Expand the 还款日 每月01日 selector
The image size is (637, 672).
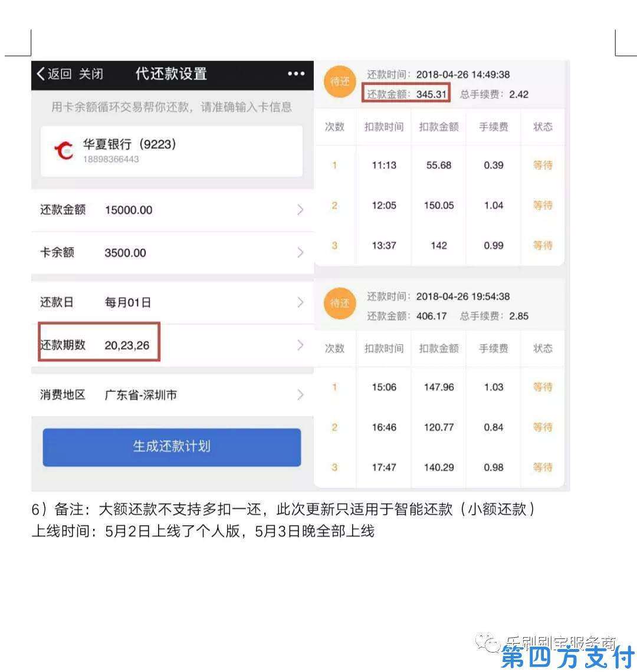[171, 302]
